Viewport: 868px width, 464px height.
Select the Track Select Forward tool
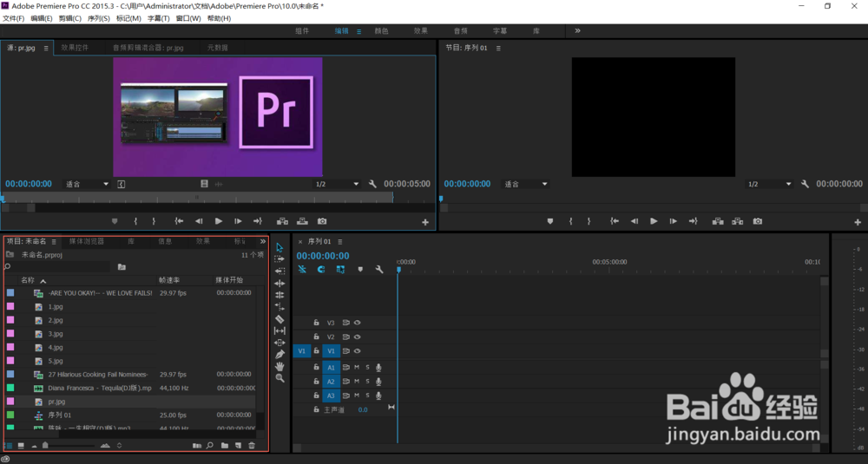pyautogui.click(x=279, y=258)
